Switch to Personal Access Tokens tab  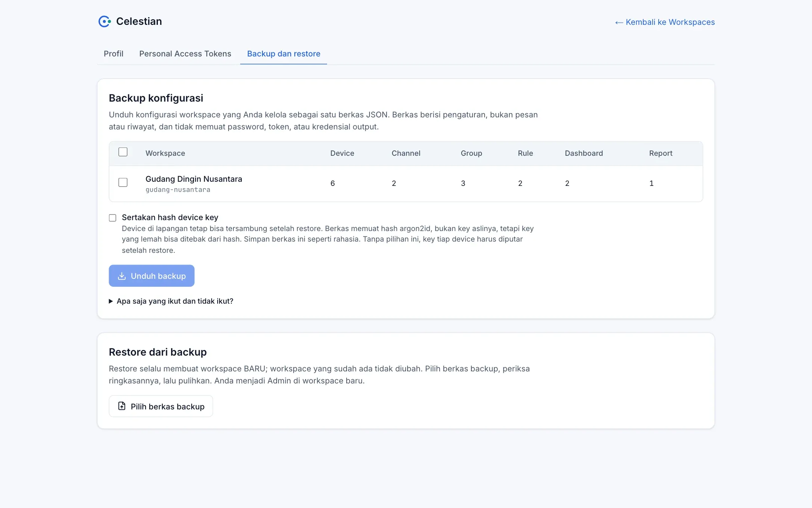(x=185, y=54)
